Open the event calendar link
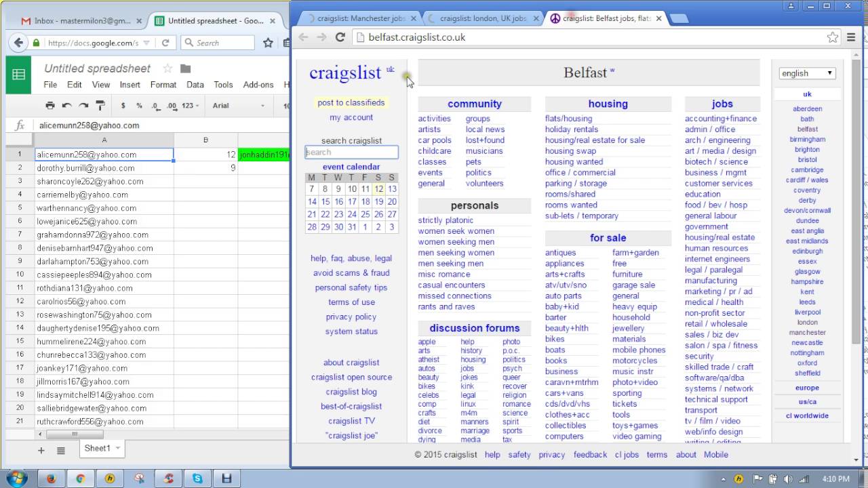The width and height of the screenshot is (868, 488). 351,167
